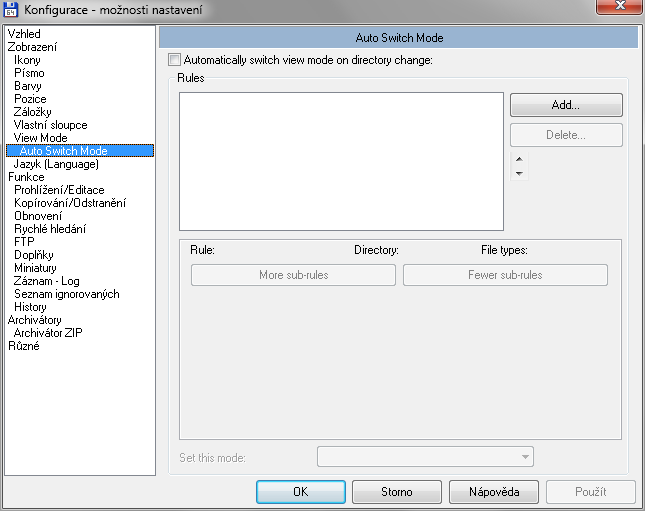
Task: Open Jazyk (Language) settings
Action: point(56,164)
